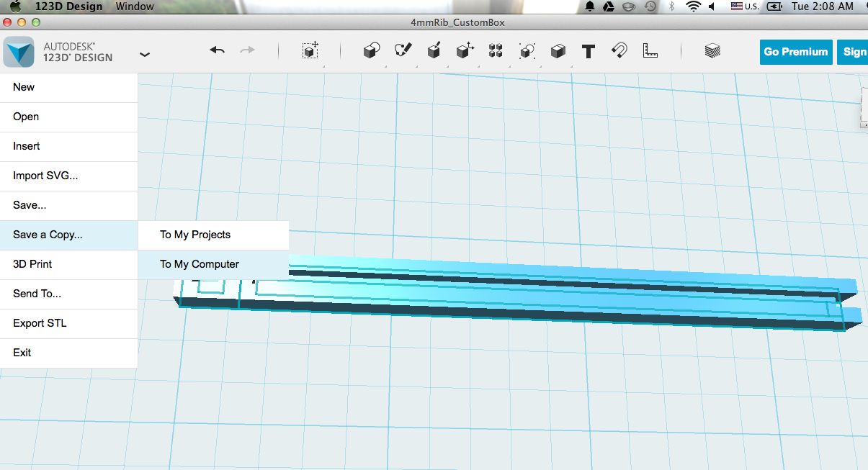868x470 pixels.
Task: Select the Transform tool icon
Action: (x=310, y=50)
